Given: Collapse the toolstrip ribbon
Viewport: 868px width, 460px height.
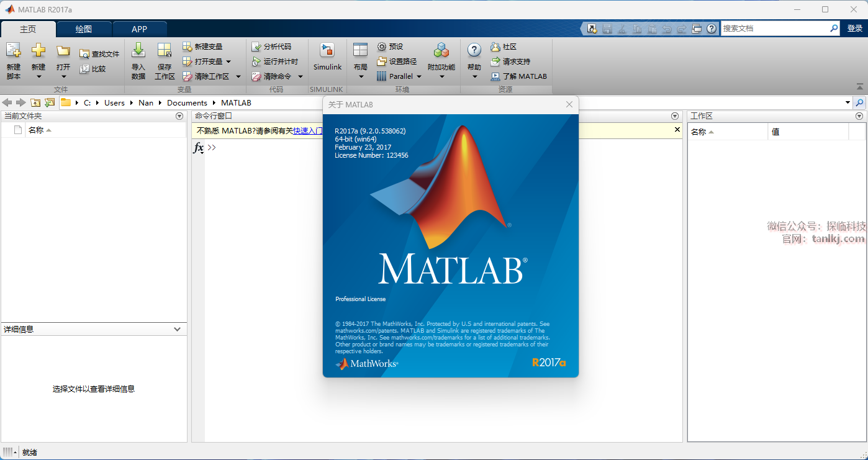Looking at the screenshot, I should [859, 86].
